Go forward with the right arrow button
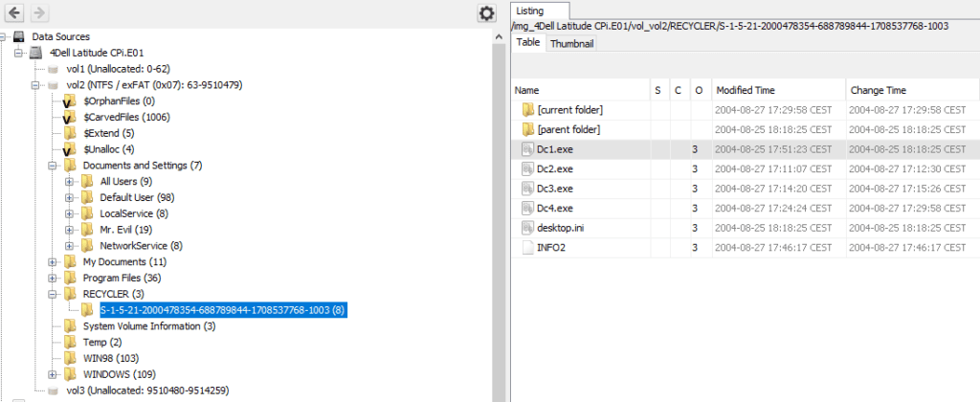 coord(38,11)
